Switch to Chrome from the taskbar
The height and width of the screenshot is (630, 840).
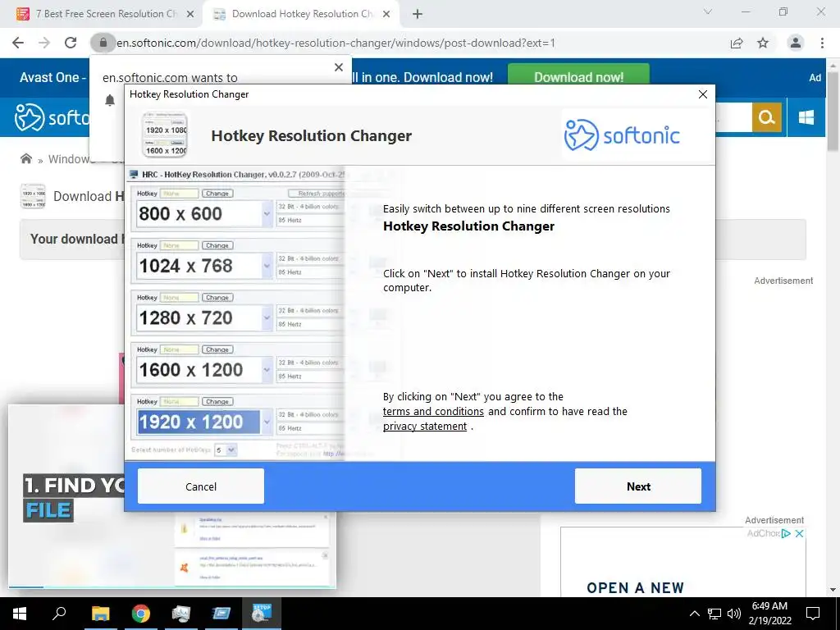coord(141,614)
